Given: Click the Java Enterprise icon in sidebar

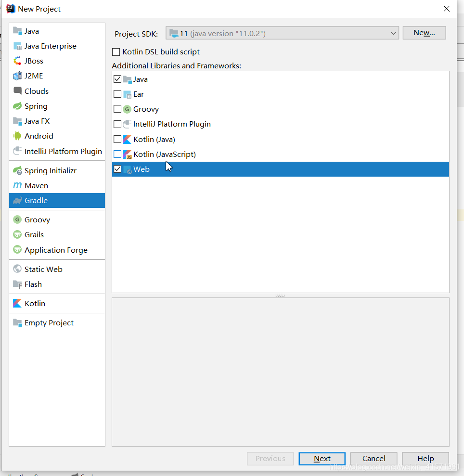Looking at the screenshot, I should click(x=18, y=46).
